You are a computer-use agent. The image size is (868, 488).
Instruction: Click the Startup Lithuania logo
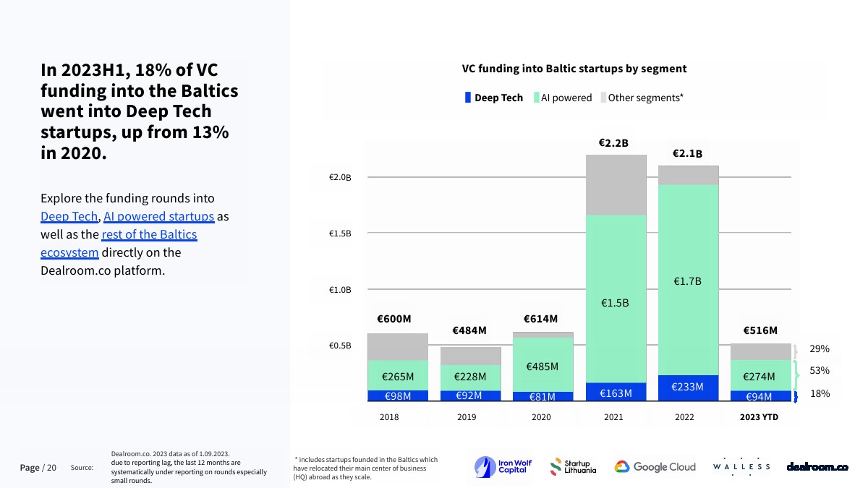(573, 467)
